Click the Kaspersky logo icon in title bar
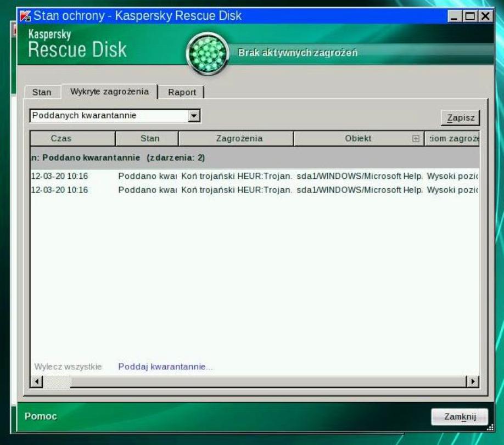The width and height of the screenshot is (504, 445). 25,16
